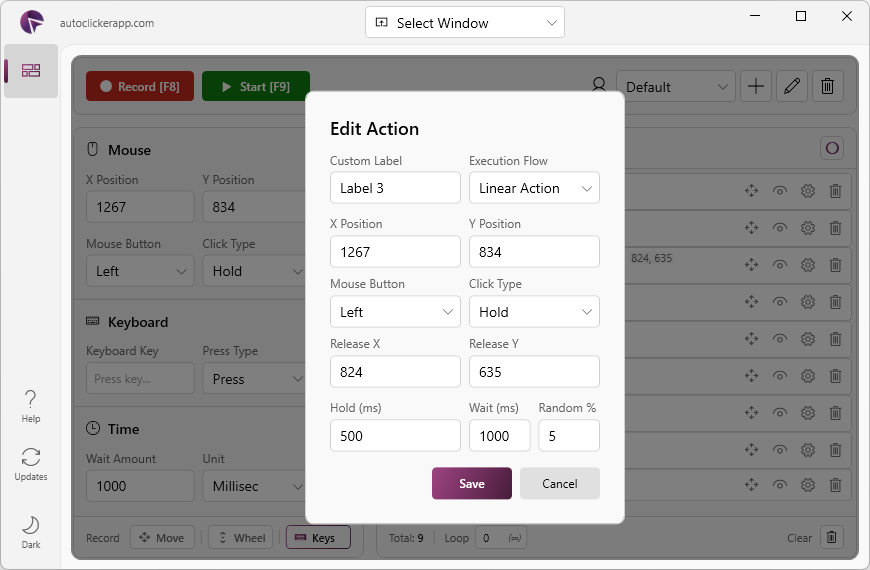Toggle Wheel recording option

pyautogui.click(x=241, y=537)
